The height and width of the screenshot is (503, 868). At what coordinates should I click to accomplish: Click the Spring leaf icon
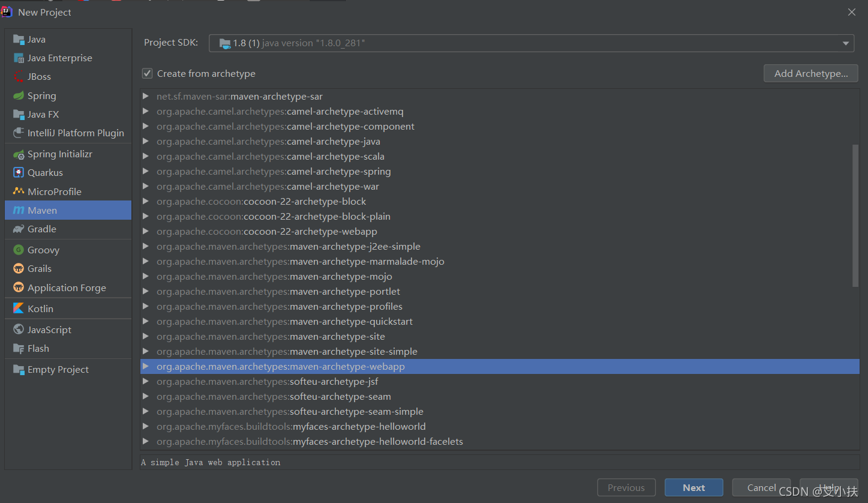tap(19, 95)
